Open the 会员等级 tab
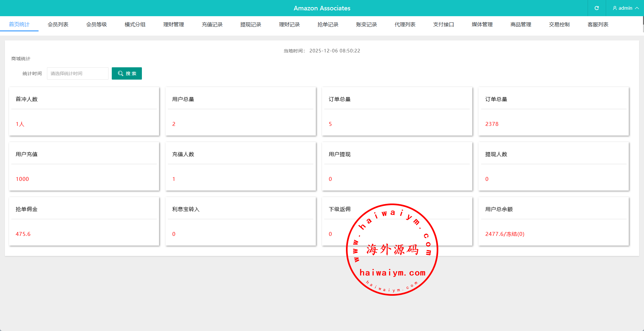The width and height of the screenshot is (644, 331). (96, 25)
